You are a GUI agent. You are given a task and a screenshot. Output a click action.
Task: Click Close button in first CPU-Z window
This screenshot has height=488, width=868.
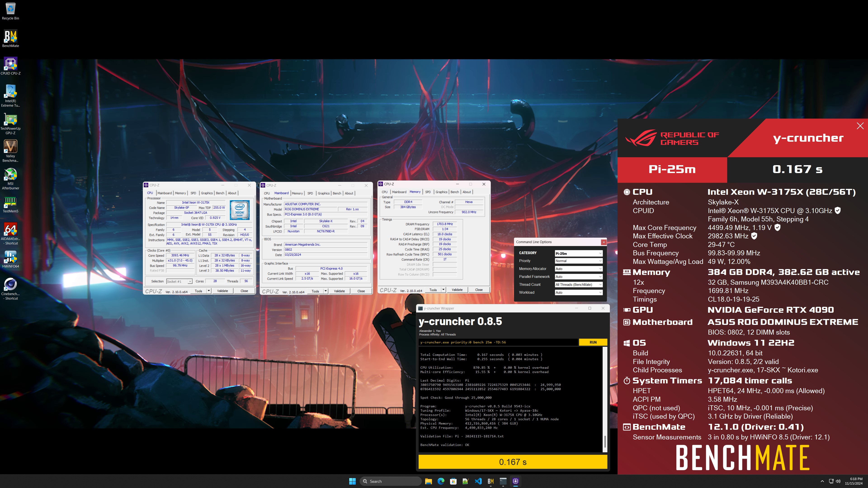point(244,291)
